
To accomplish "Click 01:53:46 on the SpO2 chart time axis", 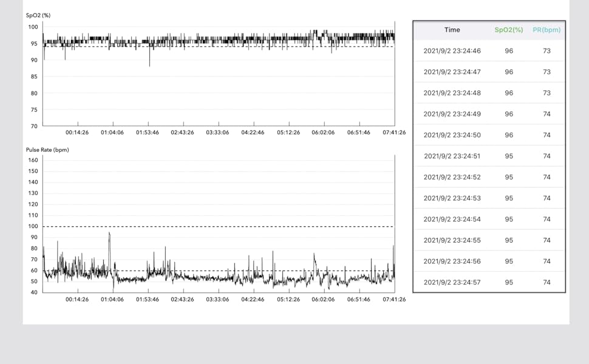I will coord(147,132).
